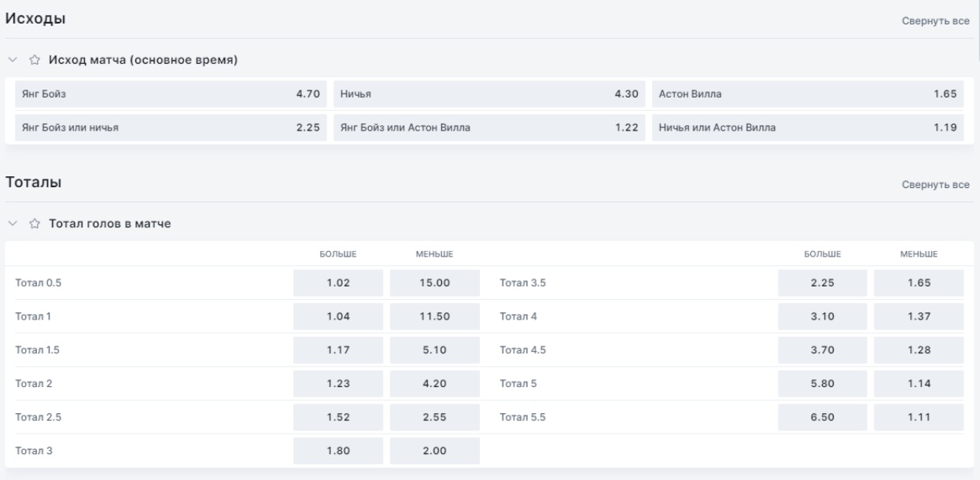Screen dimensions: 980x480
Task: Click the 'Тотал голов в матче' market header
Action: coord(110,224)
